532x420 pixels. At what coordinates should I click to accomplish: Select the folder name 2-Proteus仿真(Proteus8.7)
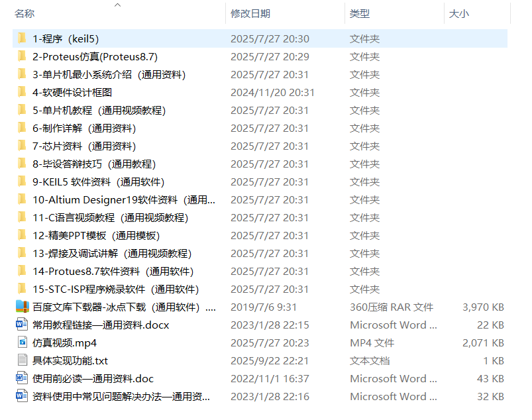[95, 57]
